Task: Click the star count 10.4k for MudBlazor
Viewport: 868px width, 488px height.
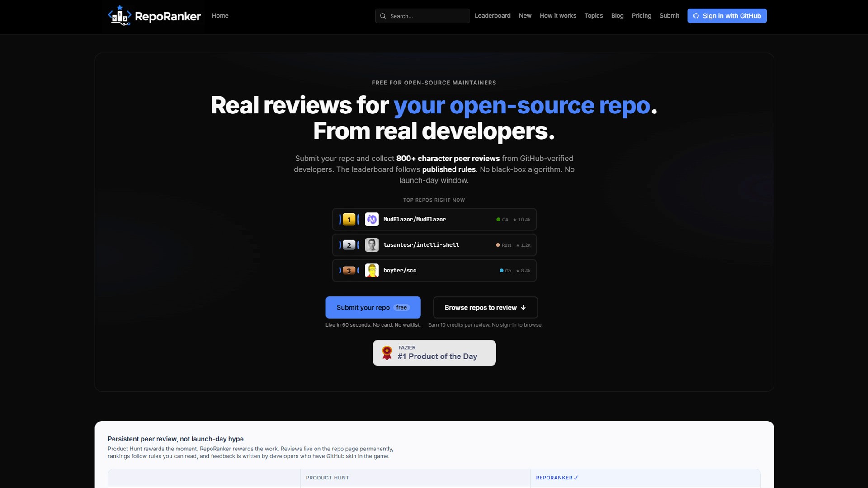Action: click(x=522, y=220)
